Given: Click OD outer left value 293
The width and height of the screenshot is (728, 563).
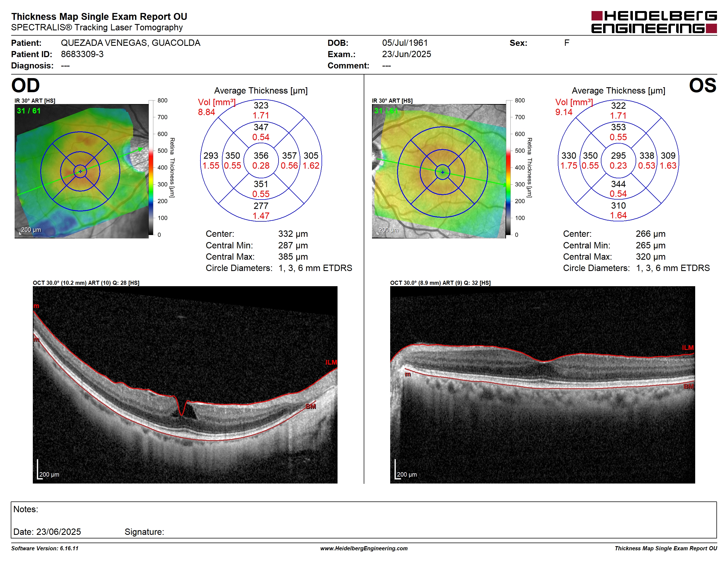Looking at the screenshot, I should (211, 155).
